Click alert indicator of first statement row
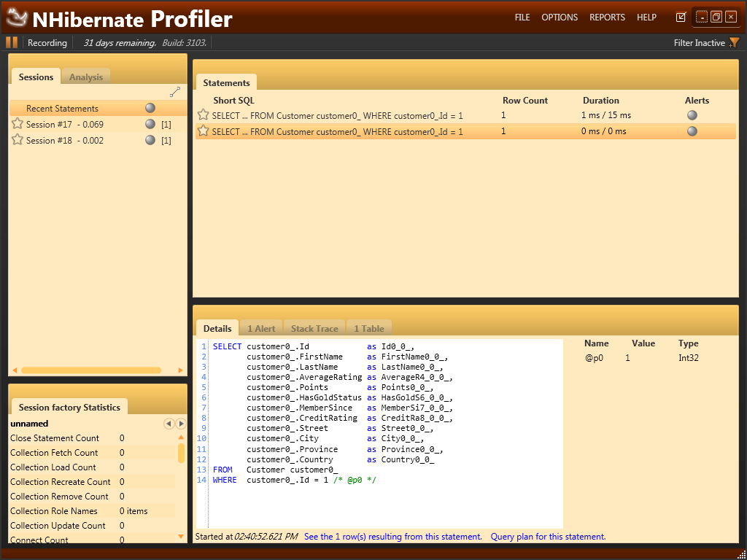The image size is (747, 560). pyautogui.click(x=692, y=115)
